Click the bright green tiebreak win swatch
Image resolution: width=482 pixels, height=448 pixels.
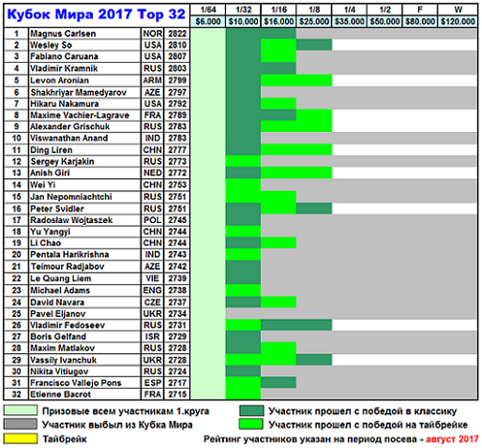(251, 425)
